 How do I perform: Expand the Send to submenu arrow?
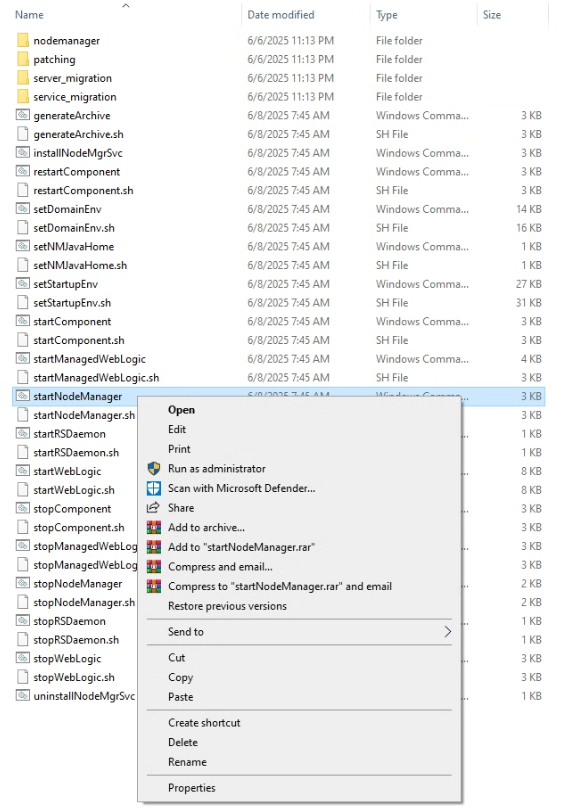(447, 632)
